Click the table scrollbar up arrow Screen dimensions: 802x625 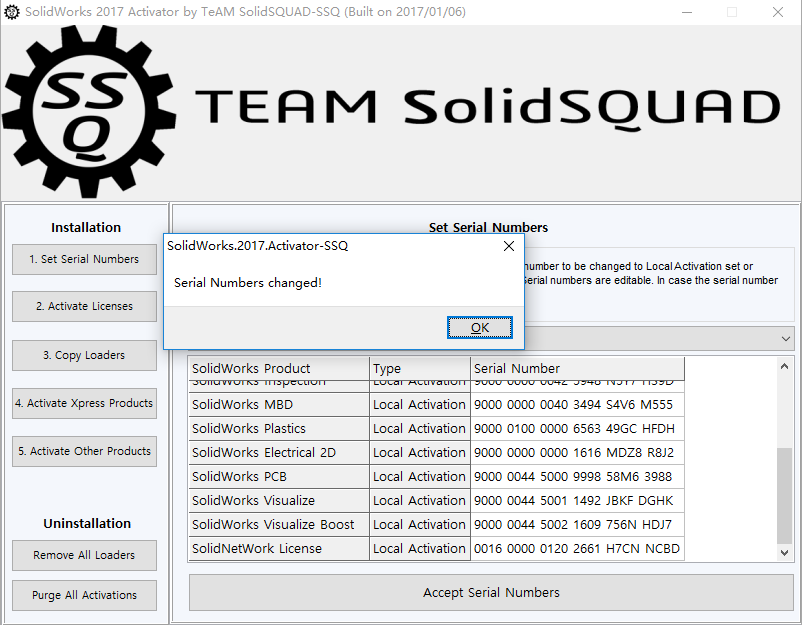click(x=785, y=366)
